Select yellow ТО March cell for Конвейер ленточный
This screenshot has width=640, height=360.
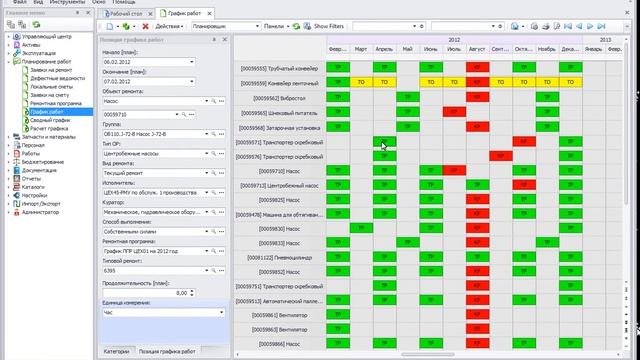[361, 82]
